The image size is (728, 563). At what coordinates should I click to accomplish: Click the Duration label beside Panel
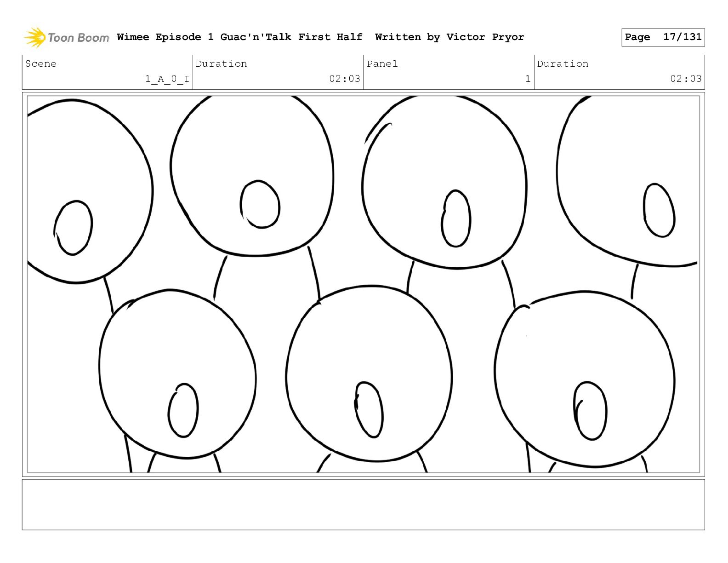[x=563, y=64]
